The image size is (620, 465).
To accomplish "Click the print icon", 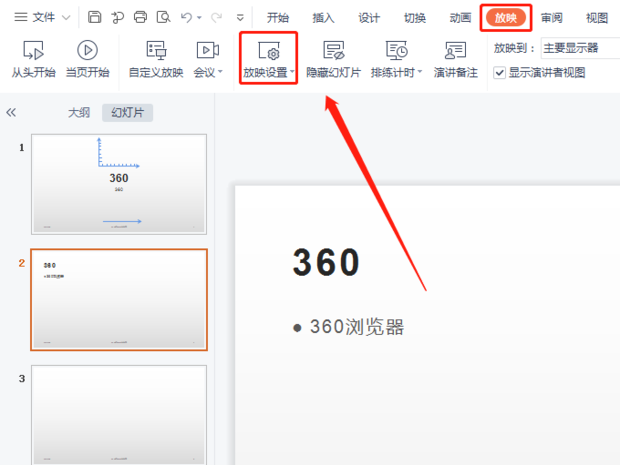I will [x=140, y=17].
